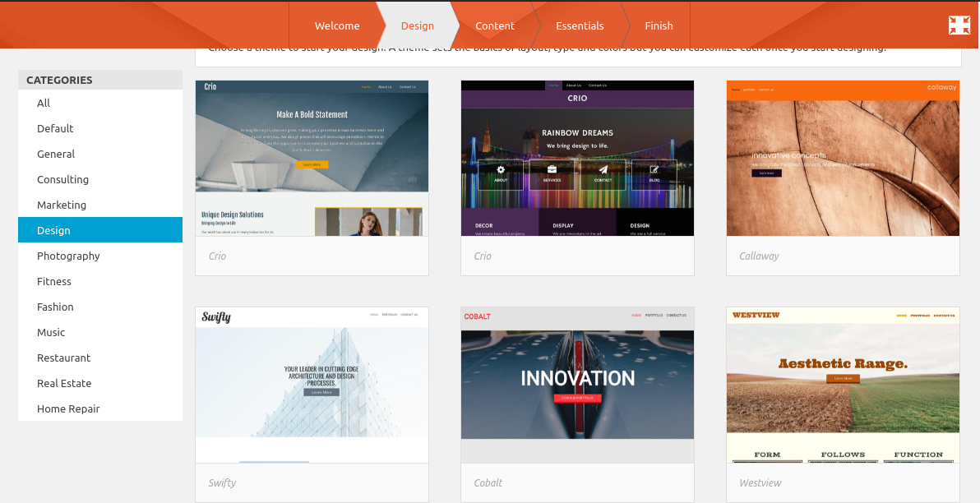Select the Music category
Image resolution: width=980 pixels, height=503 pixels.
pos(100,332)
